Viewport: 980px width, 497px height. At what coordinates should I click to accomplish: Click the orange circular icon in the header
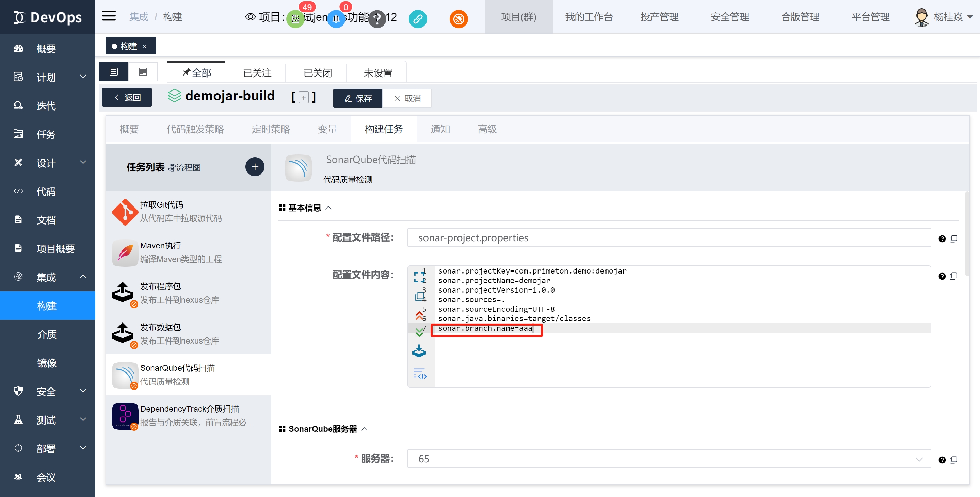point(459,18)
